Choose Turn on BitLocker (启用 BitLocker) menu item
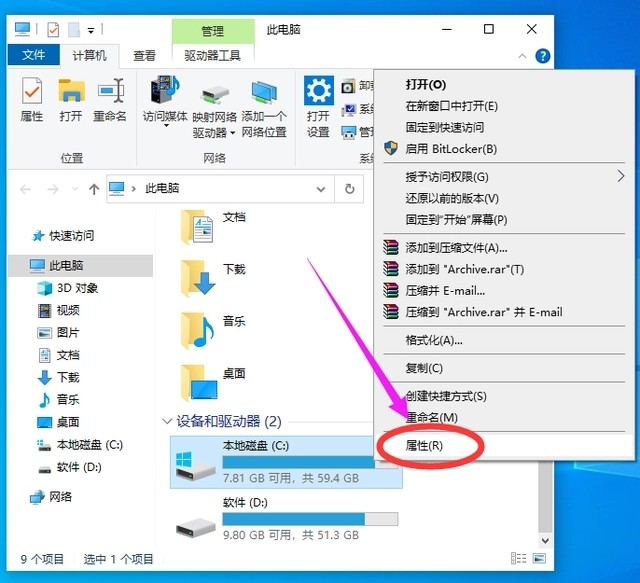640x583 pixels. point(504,149)
